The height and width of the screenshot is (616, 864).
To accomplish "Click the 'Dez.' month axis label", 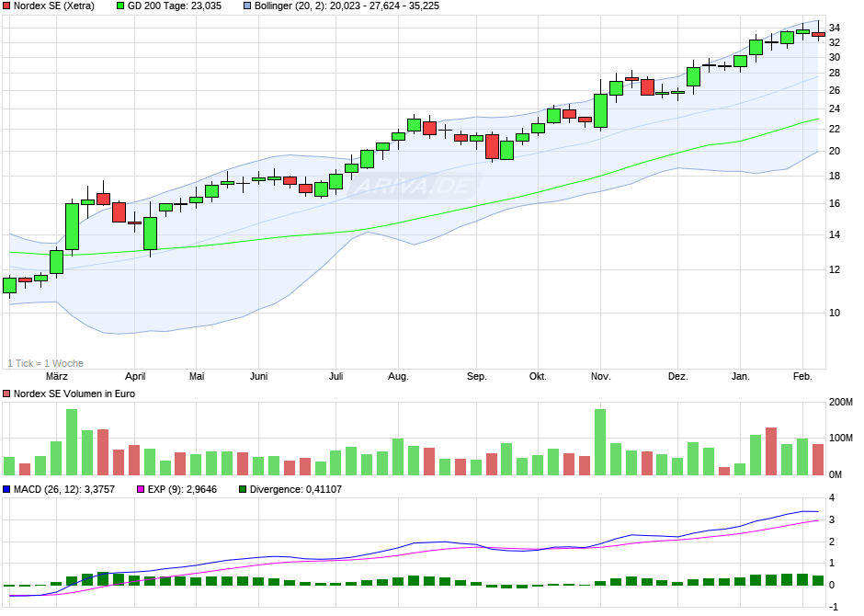I will [678, 376].
